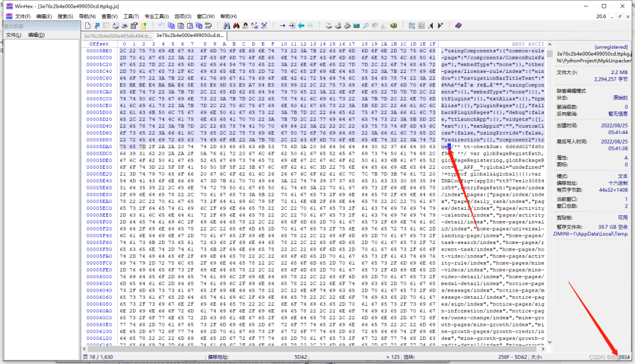Click the 文本 mode value

tap(623, 176)
